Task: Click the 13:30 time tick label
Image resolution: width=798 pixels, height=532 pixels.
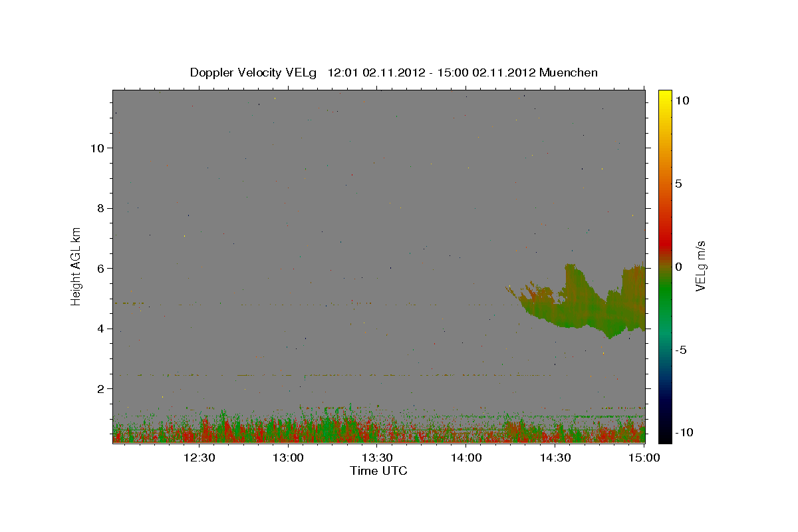Action: [x=377, y=458]
